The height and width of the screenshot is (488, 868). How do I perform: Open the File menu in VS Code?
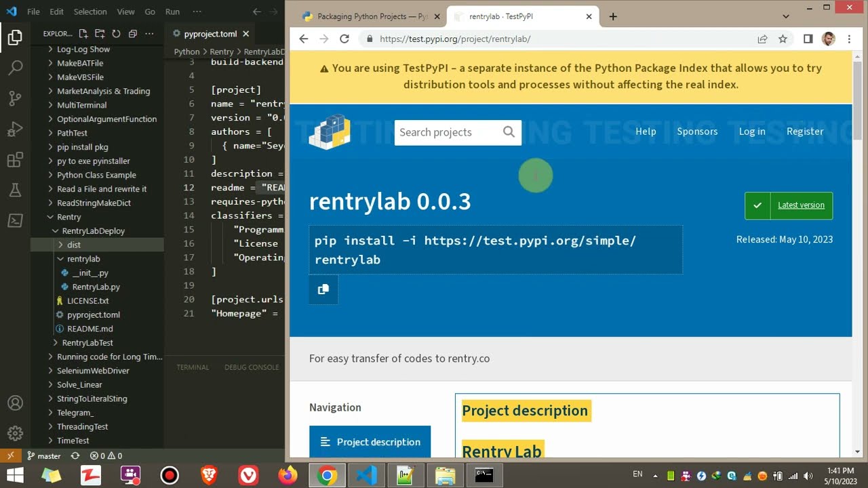(x=33, y=12)
